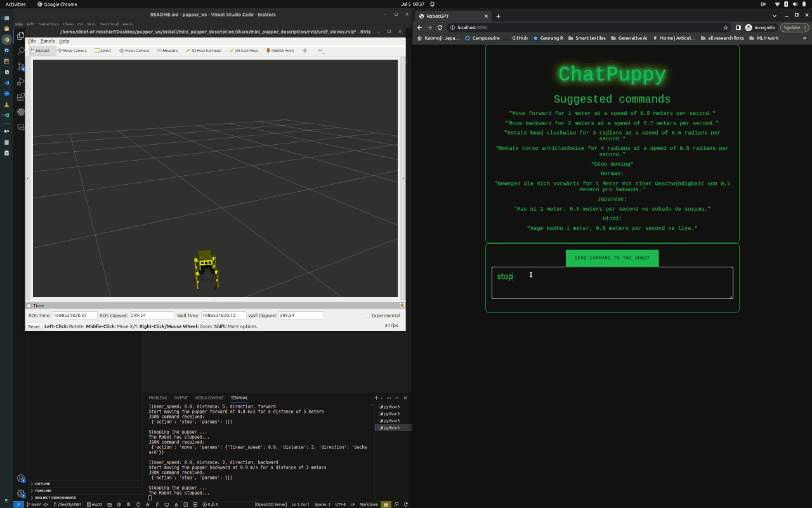
Task: Open the GitHub bookmark
Action: click(x=516, y=38)
